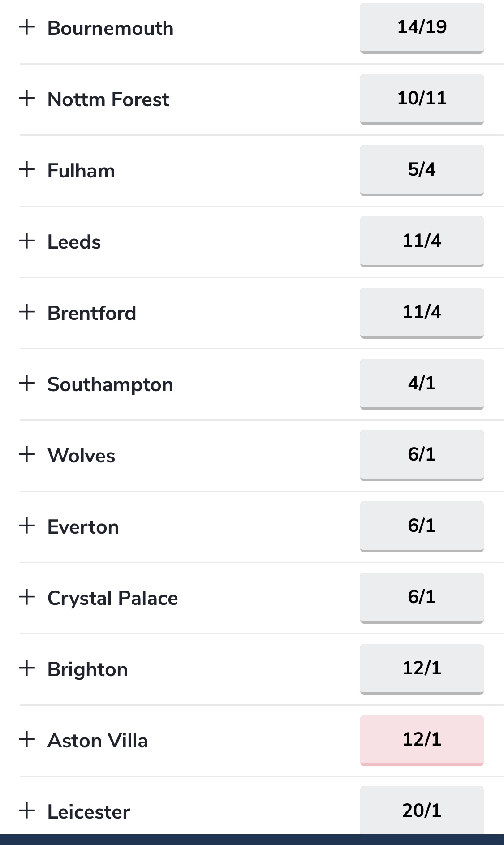Image resolution: width=504 pixels, height=845 pixels.
Task: Add Fulham 5/4 odds to betslip
Action: 422,170
